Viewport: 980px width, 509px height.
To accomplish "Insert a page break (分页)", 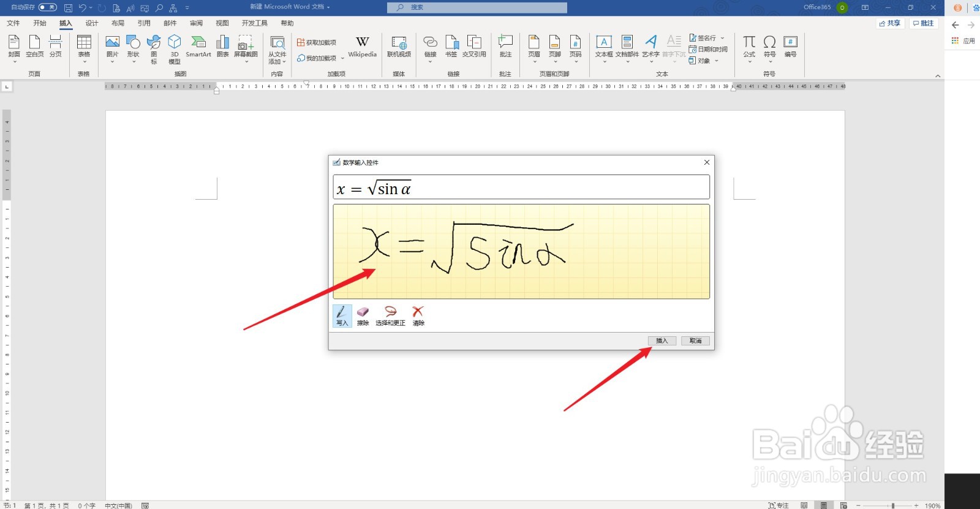I will click(x=56, y=47).
